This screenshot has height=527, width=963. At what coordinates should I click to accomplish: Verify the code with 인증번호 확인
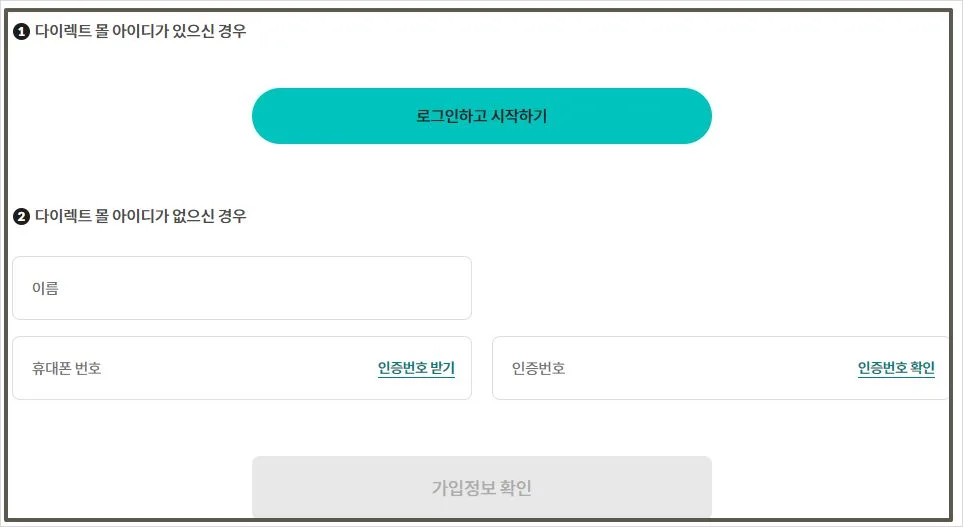tap(896, 368)
